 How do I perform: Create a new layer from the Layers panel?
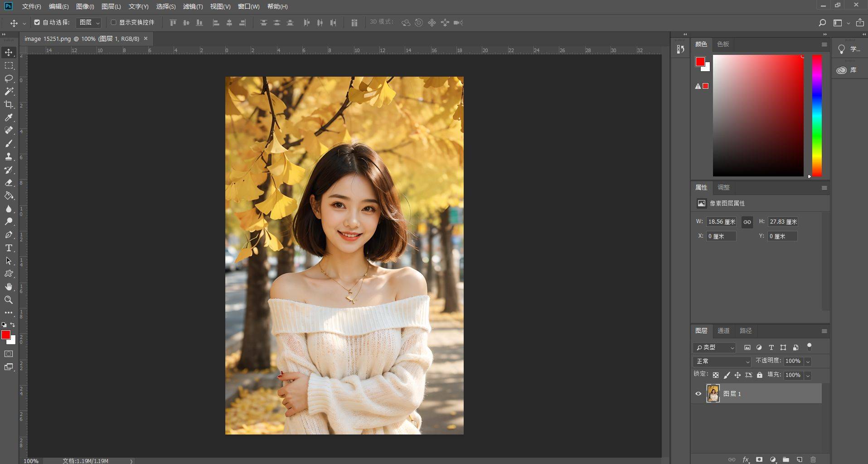pos(800,459)
